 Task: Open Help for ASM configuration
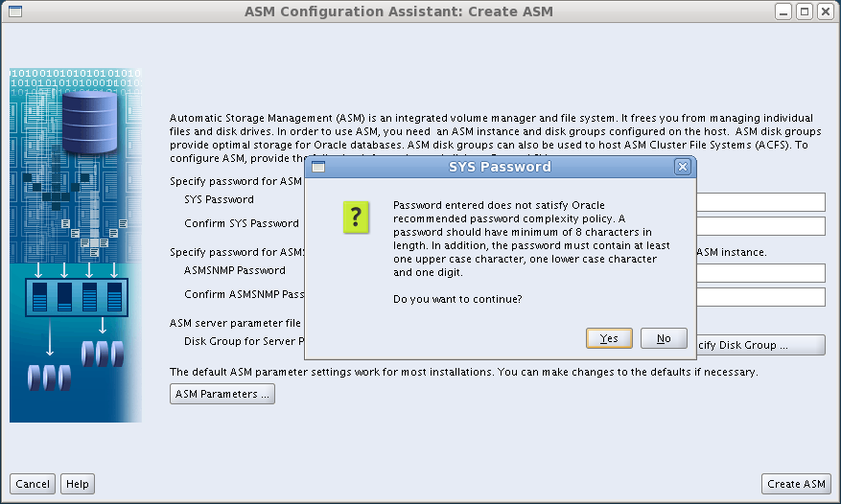coord(78,484)
